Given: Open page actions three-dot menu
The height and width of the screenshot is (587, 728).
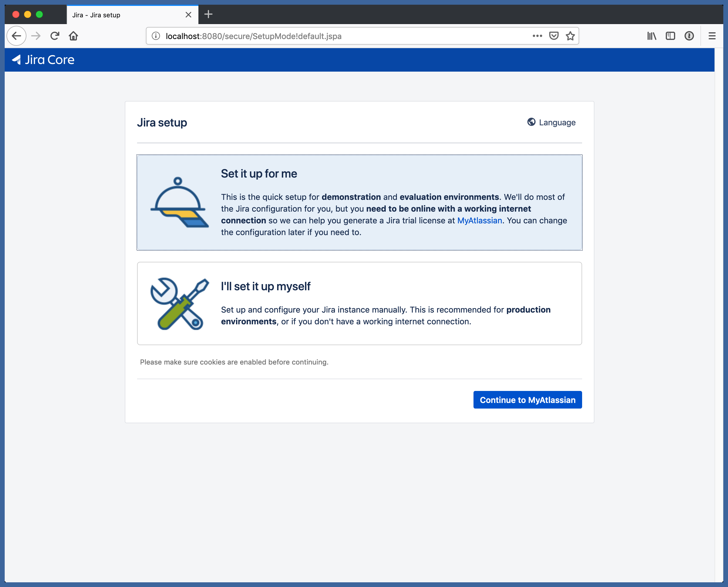Looking at the screenshot, I should pos(537,36).
